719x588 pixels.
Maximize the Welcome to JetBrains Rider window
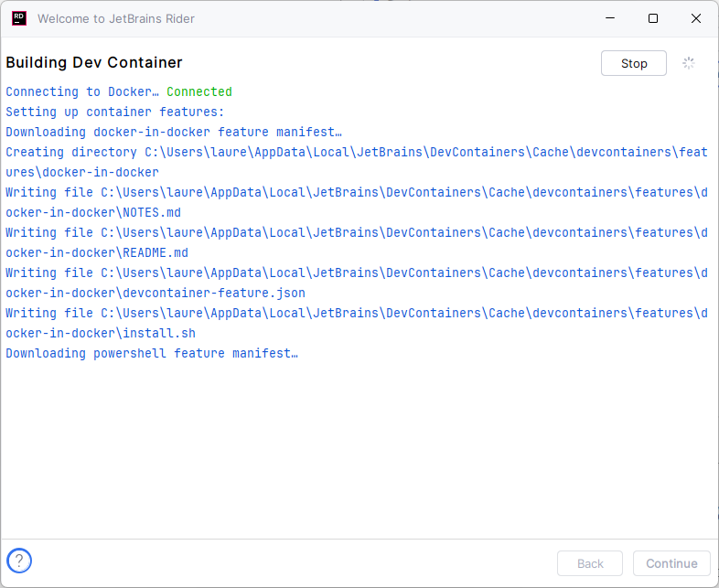(x=653, y=18)
